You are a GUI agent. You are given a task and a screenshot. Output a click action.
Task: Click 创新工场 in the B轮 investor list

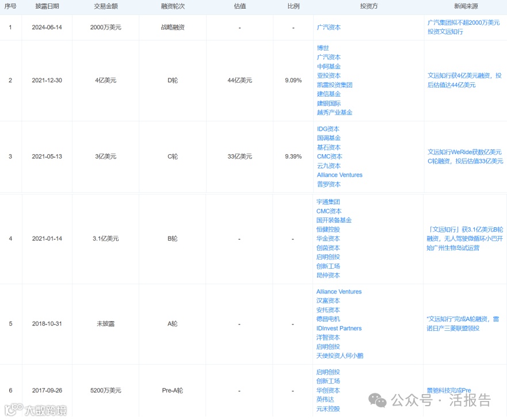(x=328, y=266)
